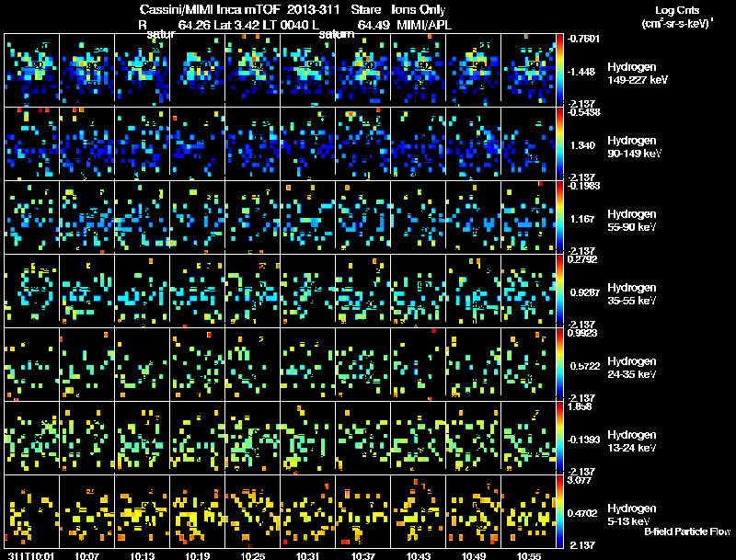Click the color bar for 35-55 keV row
This screenshot has width=736, height=560.
pyautogui.click(x=559, y=291)
